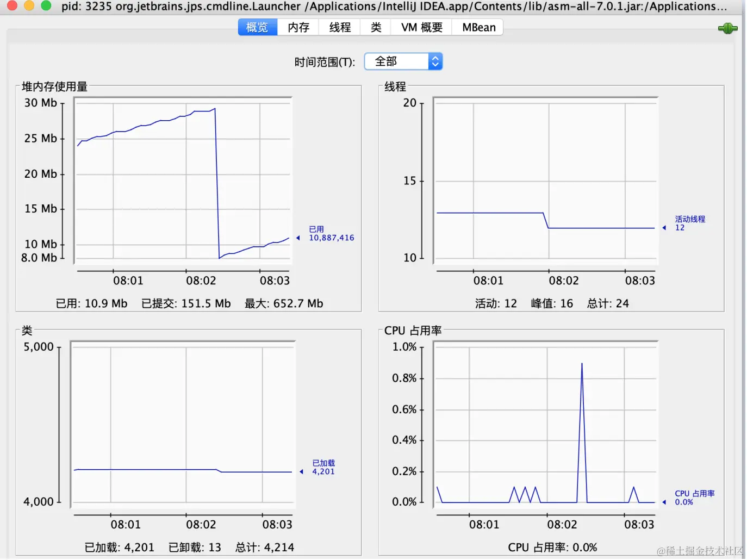Click the 峰值: 16 value

(x=552, y=303)
